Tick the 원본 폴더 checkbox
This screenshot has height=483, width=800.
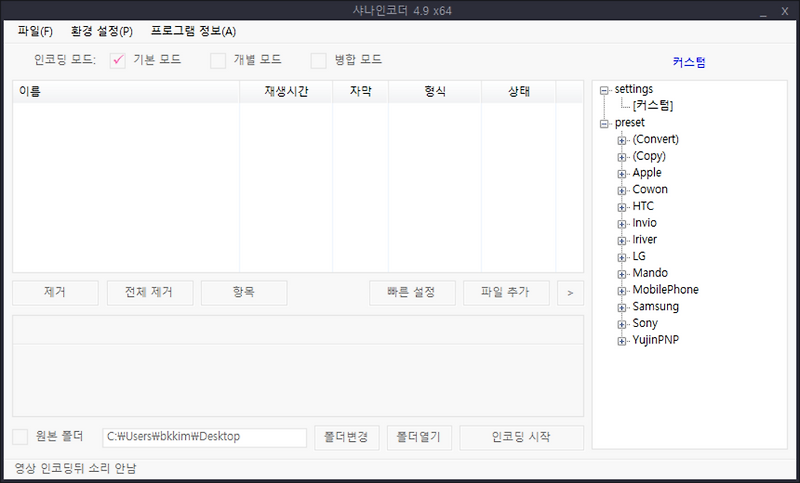click(20, 437)
